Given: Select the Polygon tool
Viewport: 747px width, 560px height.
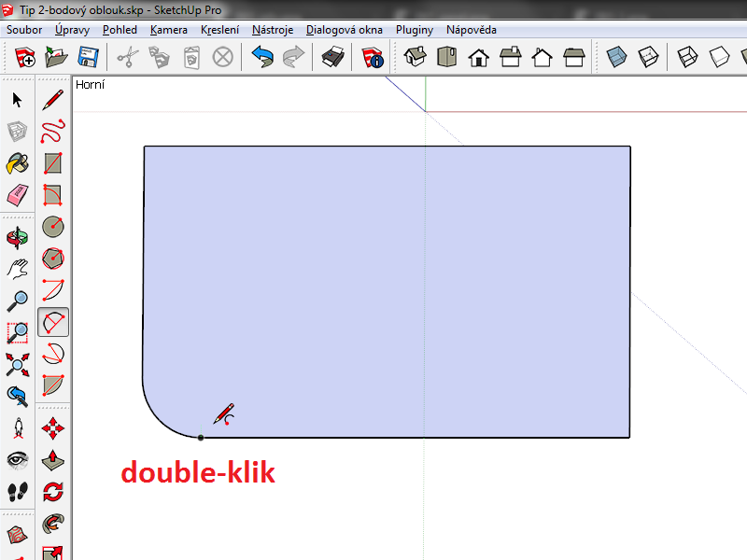Looking at the screenshot, I should point(54,259).
